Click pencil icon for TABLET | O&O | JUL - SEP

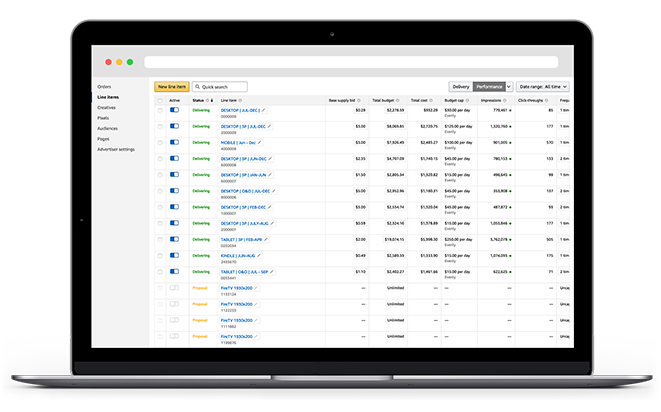pos(271,272)
